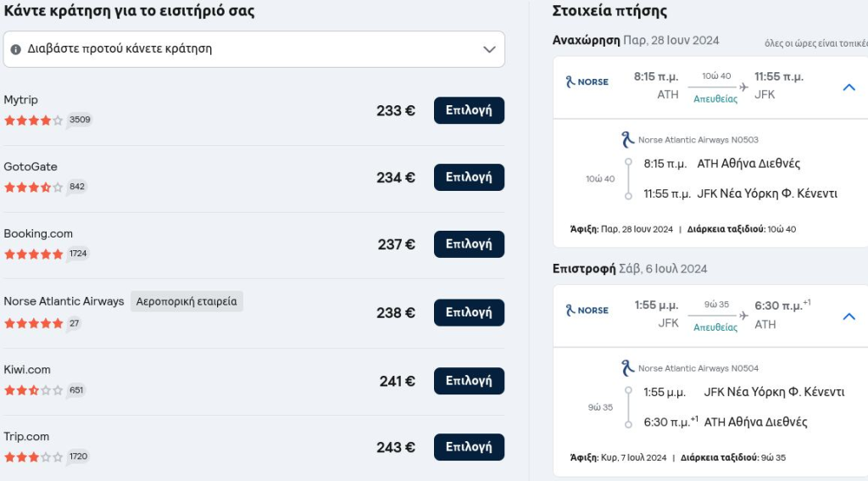Click the Norse Atlantic Airways N0504 icon

point(627,368)
